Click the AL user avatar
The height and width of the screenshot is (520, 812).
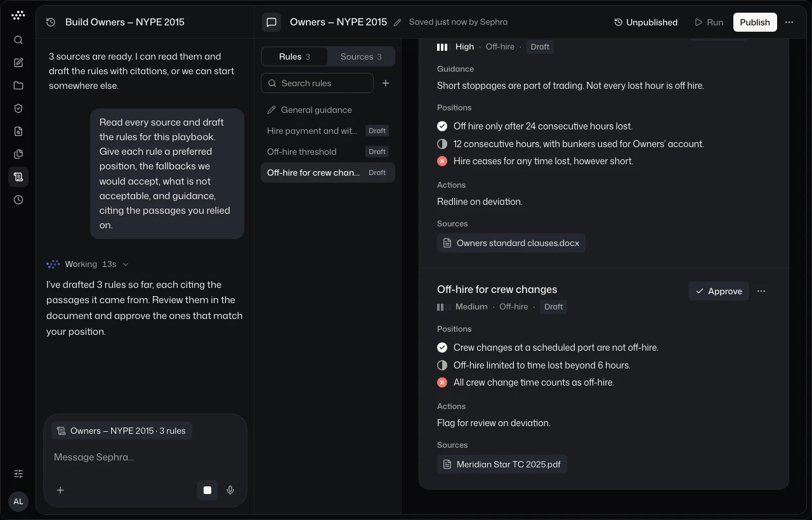18,502
